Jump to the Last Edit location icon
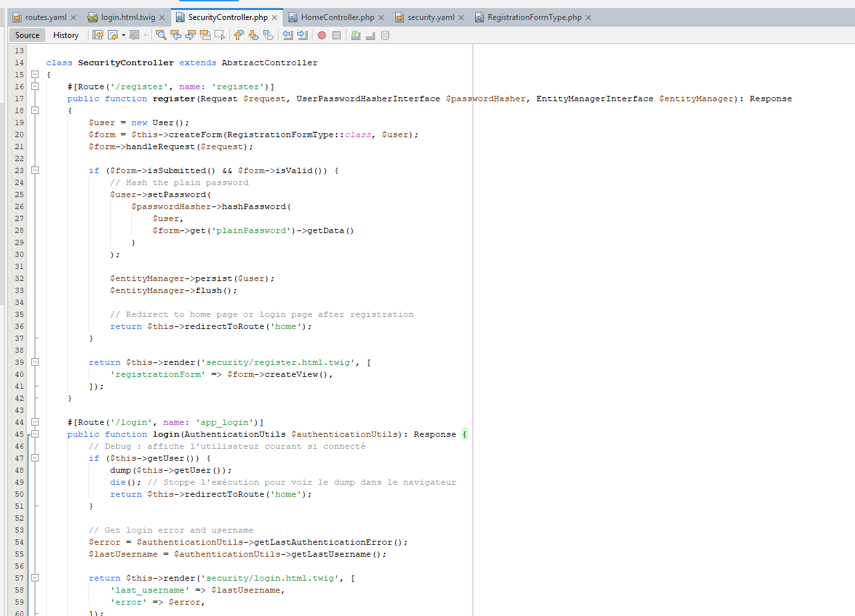Image resolution: width=855 pixels, height=616 pixels. point(97,35)
